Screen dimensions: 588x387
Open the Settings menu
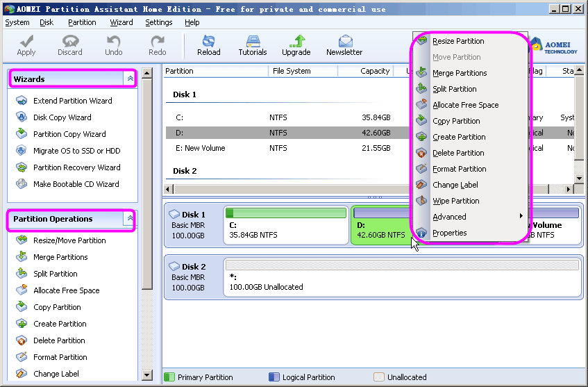(x=159, y=22)
